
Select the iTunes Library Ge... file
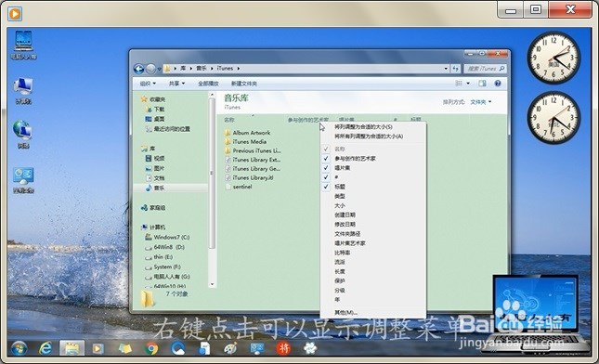pyautogui.click(x=253, y=169)
